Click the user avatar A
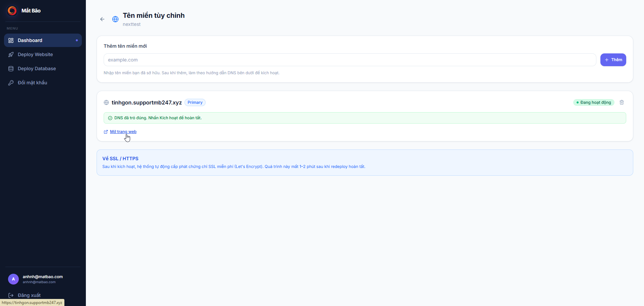644x306 pixels. [x=13, y=279]
